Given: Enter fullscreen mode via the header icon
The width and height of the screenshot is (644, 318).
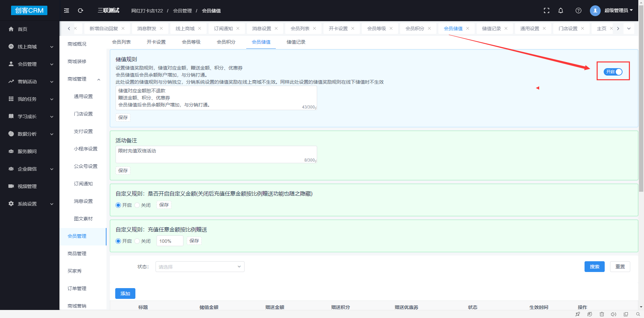Looking at the screenshot, I should coord(547,11).
